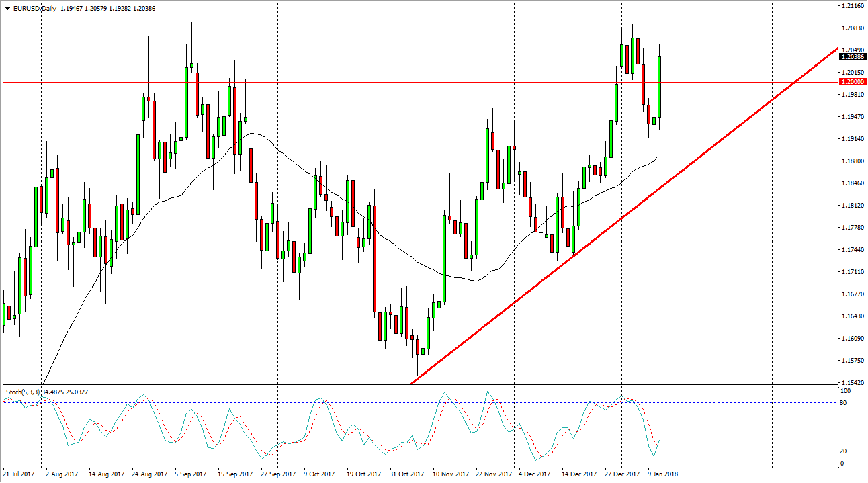
Task: Click the 15 Sep 2017 date label
Action: pos(235,474)
